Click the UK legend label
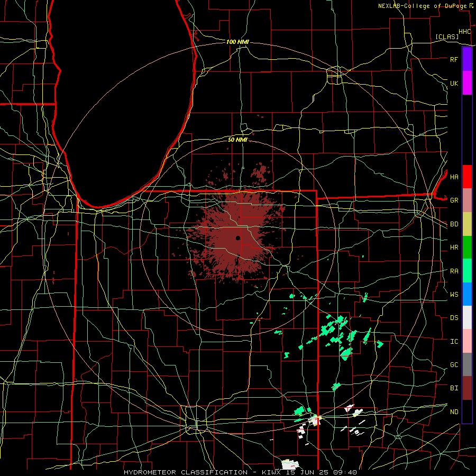Image resolution: width=476 pixels, height=476 pixels. click(x=454, y=83)
